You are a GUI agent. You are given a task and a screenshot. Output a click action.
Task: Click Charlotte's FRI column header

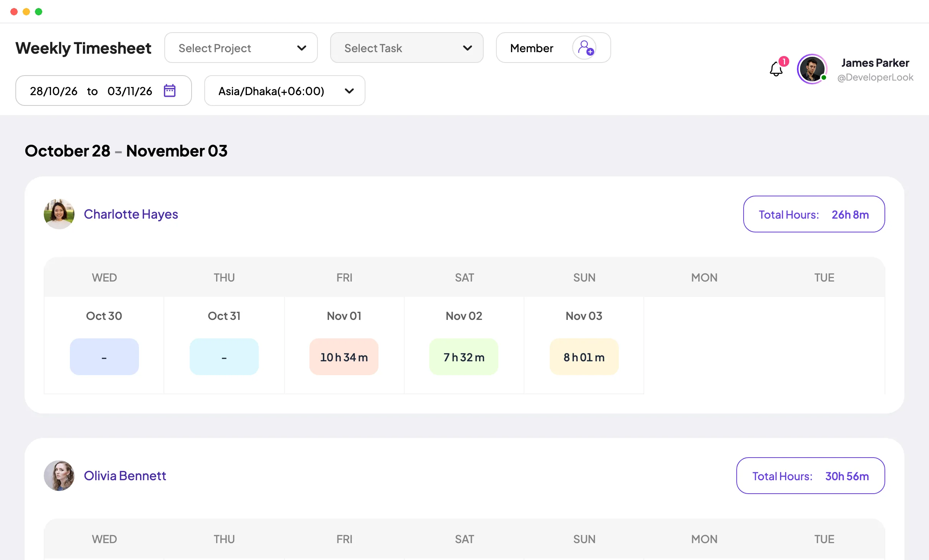(x=344, y=277)
